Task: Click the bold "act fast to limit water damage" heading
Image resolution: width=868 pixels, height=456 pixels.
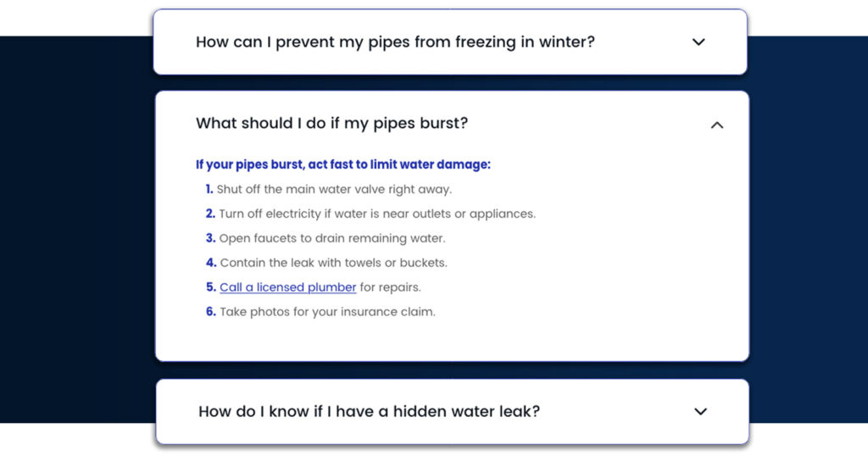Action: coord(342,164)
